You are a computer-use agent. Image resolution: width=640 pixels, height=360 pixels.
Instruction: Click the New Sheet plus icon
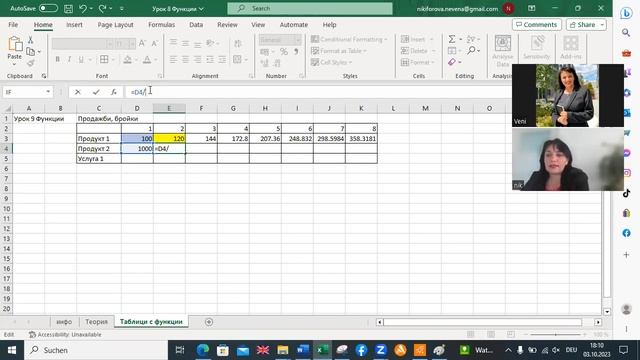(x=209, y=322)
